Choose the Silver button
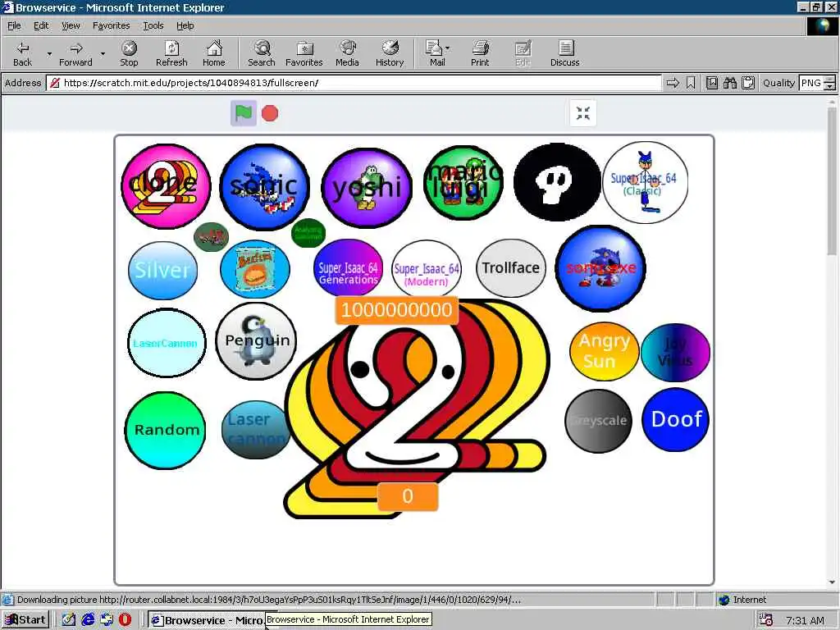Image resolution: width=840 pixels, height=630 pixels. pos(163,270)
